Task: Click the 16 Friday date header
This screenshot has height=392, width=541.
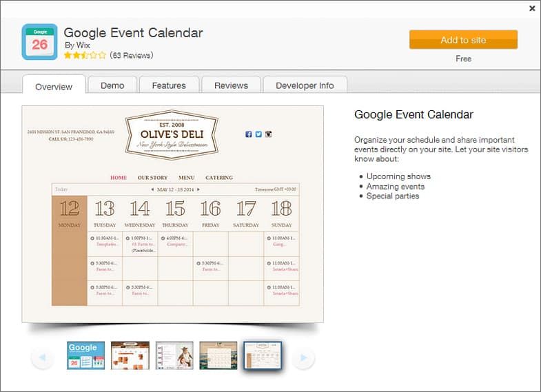Action: click(210, 214)
